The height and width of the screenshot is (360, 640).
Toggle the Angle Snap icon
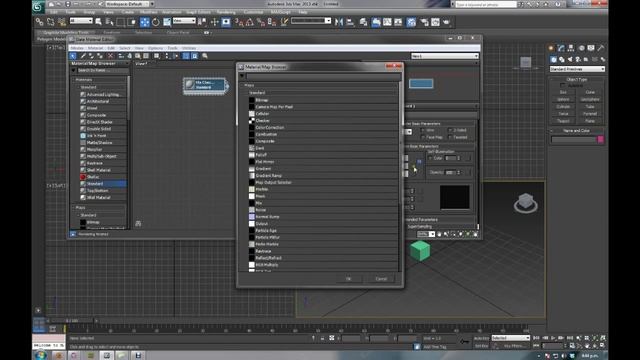tap(249, 22)
